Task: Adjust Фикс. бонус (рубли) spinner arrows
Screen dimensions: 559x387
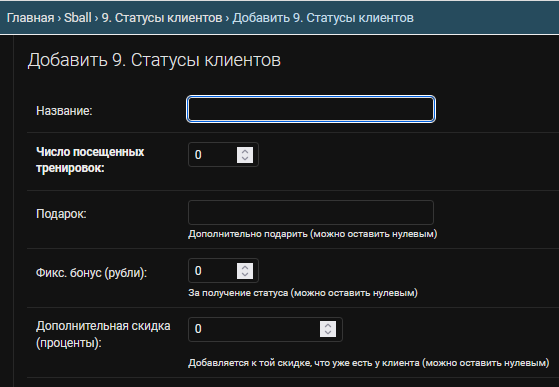Action: pyautogui.click(x=245, y=271)
